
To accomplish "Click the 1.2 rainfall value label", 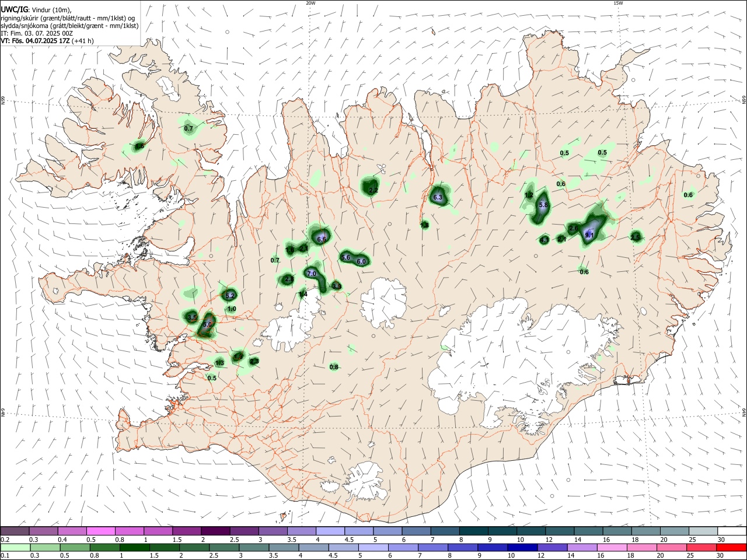I will [x=529, y=195].
